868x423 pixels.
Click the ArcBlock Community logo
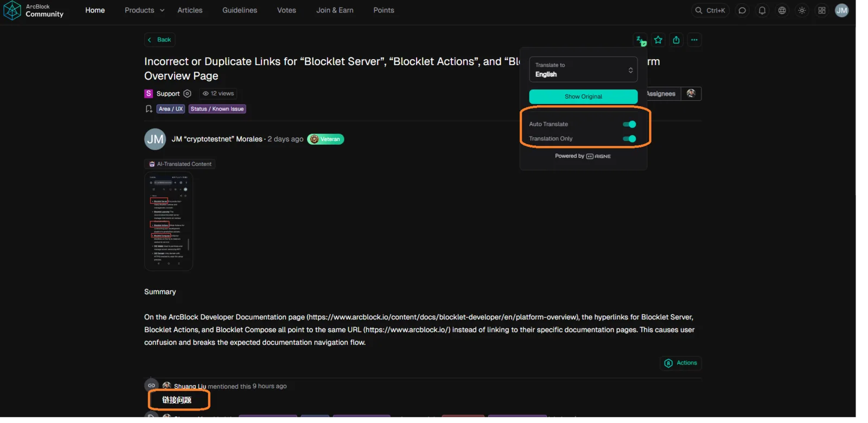[34, 10]
